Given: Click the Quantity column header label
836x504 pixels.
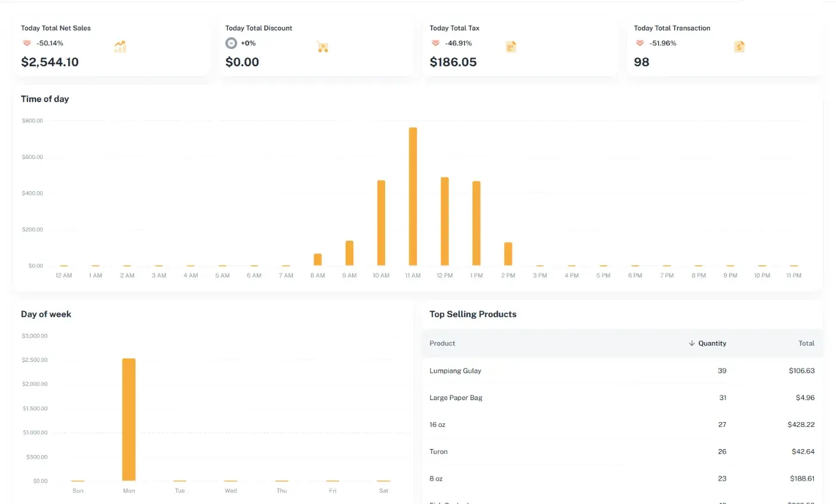Looking at the screenshot, I should (x=712, y=343).
